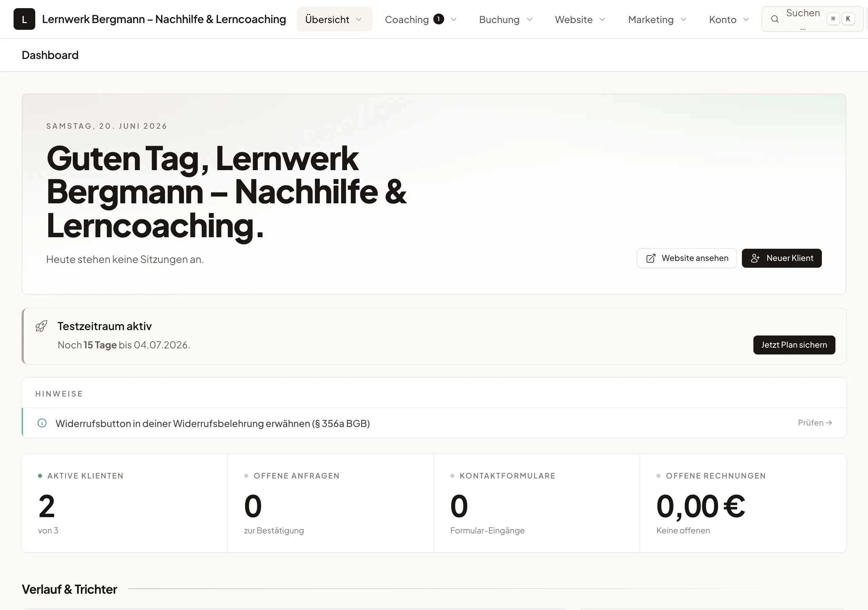Click the Lernwerk Bergmann brand title
This screenshot has width=868, height=610.
(x=164, y=19)
